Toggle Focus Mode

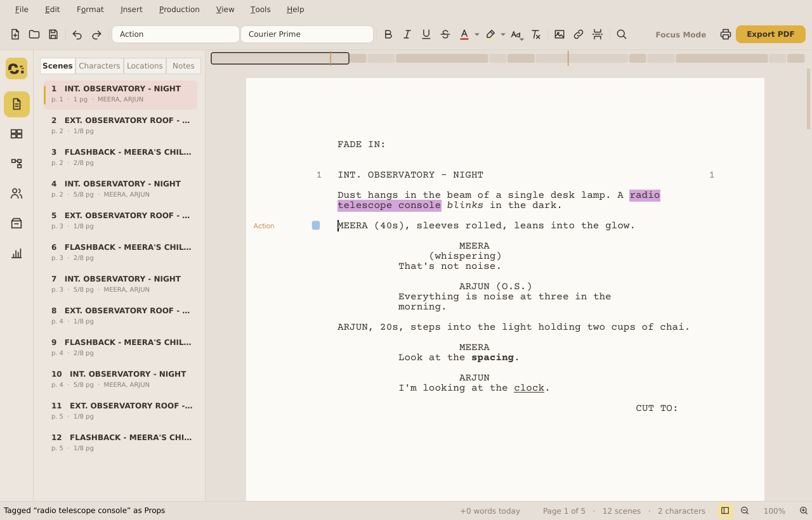point(681,34)
